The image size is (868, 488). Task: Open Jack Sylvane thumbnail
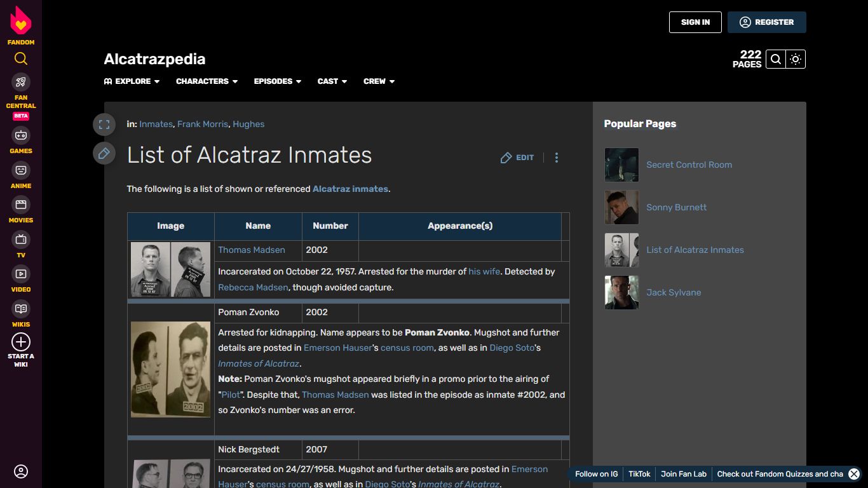pyautogui.click(x=621, y=292)
